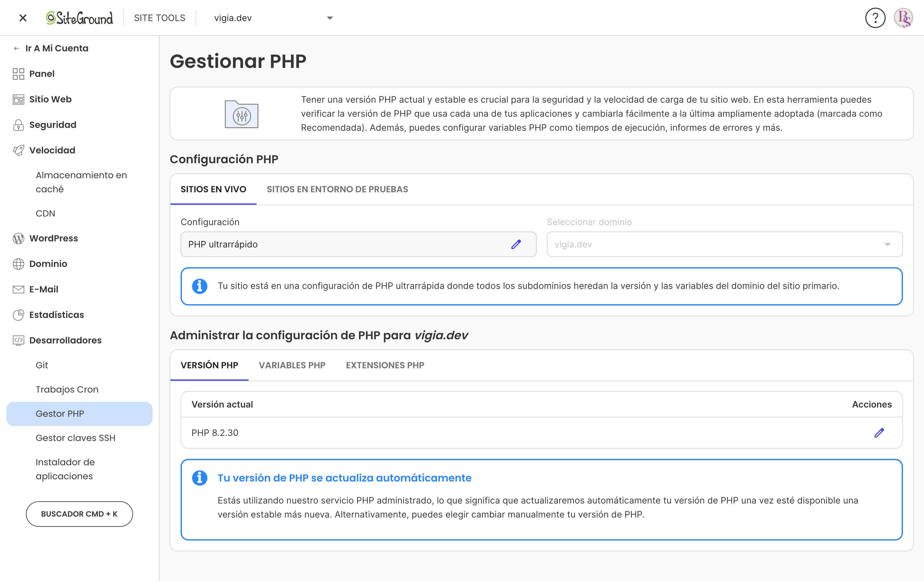924x581 pixels.
Task: Open the help question mark icon
Action: pos(875,18)
